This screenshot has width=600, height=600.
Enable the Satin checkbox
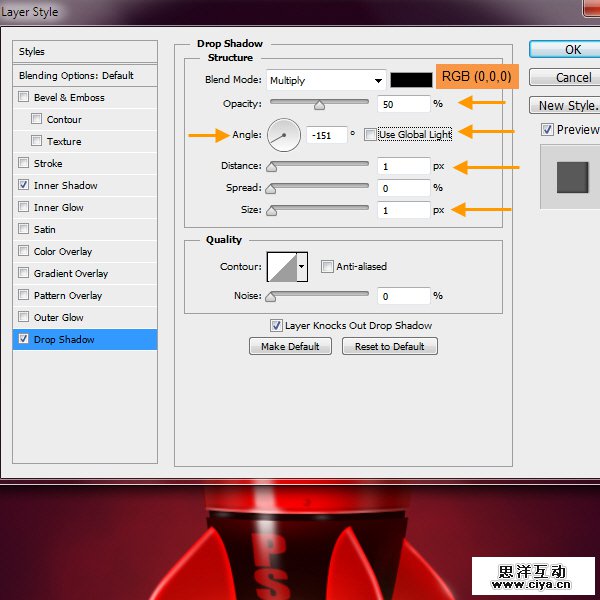pos(23,229)
